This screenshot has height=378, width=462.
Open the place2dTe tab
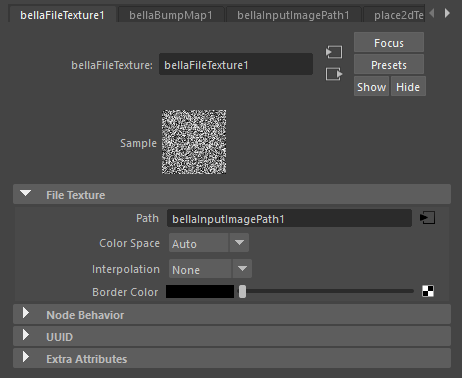tap(395, 15)
